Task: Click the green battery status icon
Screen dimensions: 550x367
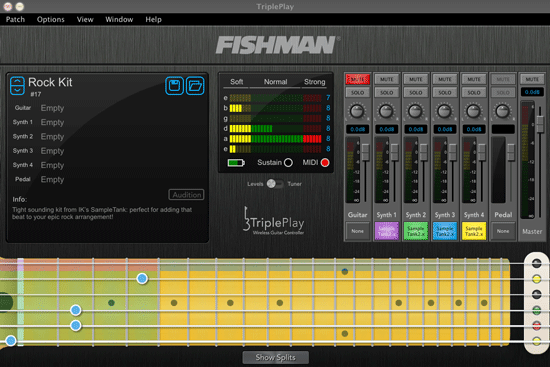Action: point(236,163)
